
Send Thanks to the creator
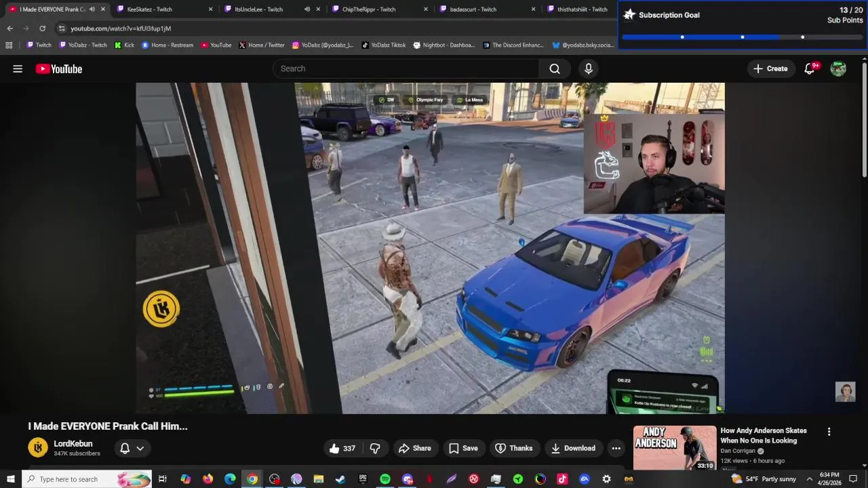tap(513, 448)
